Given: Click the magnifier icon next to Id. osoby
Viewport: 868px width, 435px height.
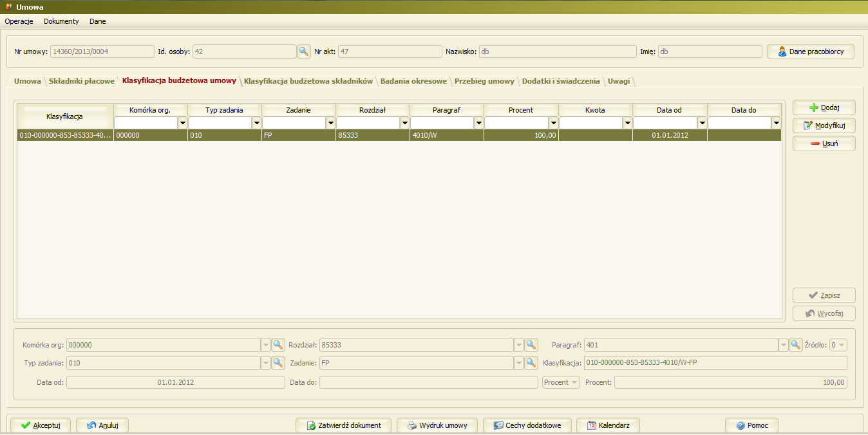Looking at the screenshot, I should (304, 51).
